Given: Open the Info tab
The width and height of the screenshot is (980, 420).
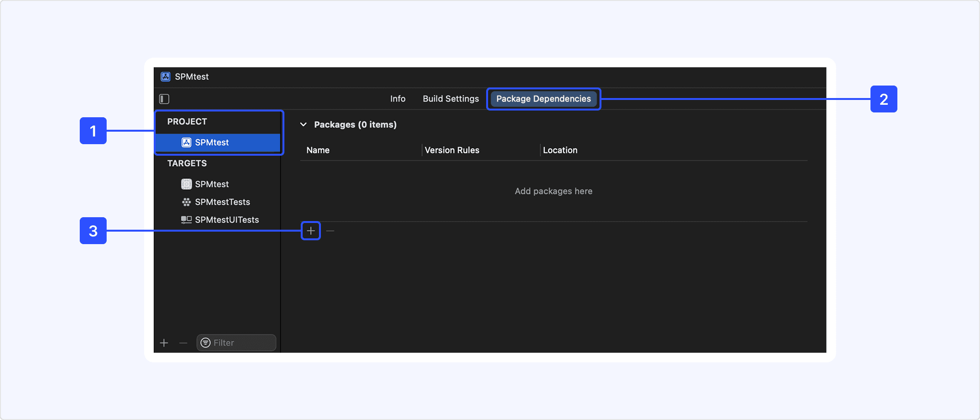Looking at the screenshot, I should coord(397,99).
